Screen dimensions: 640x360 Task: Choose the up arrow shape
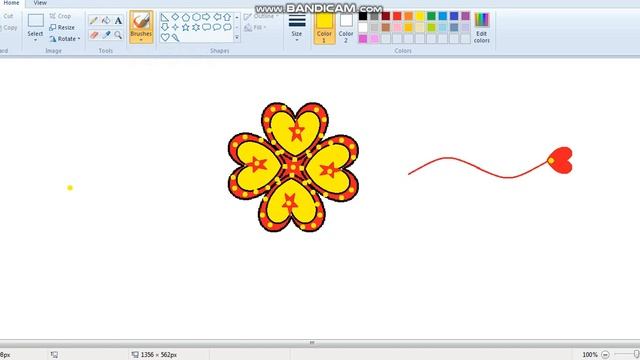coord(227,17)
